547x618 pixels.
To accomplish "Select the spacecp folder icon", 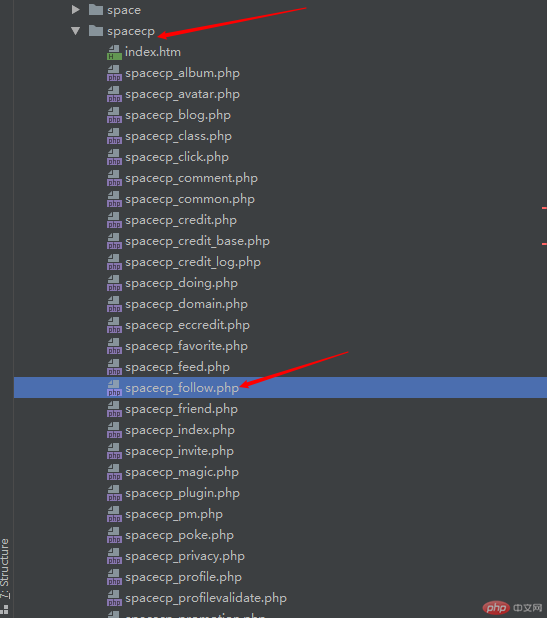I will (96, 30).
